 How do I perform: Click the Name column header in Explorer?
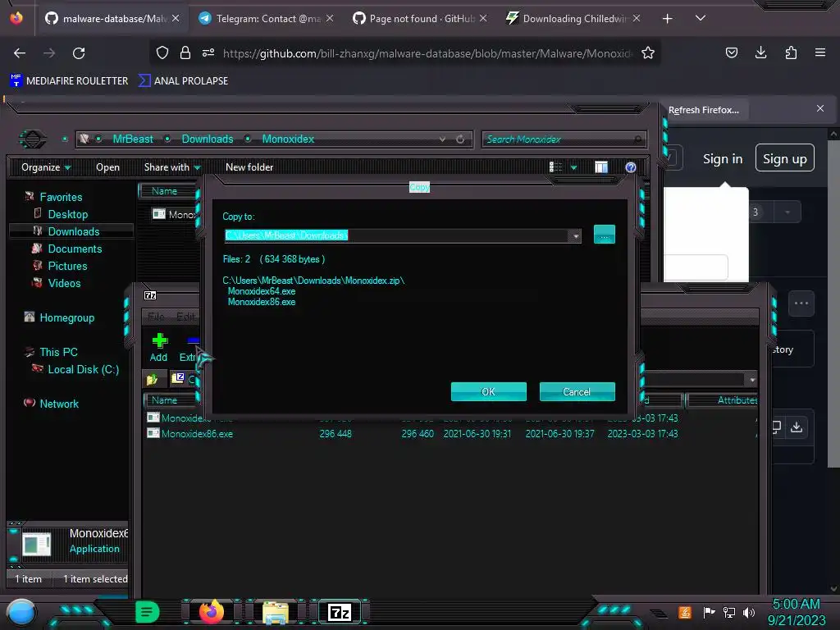(167, 191)
